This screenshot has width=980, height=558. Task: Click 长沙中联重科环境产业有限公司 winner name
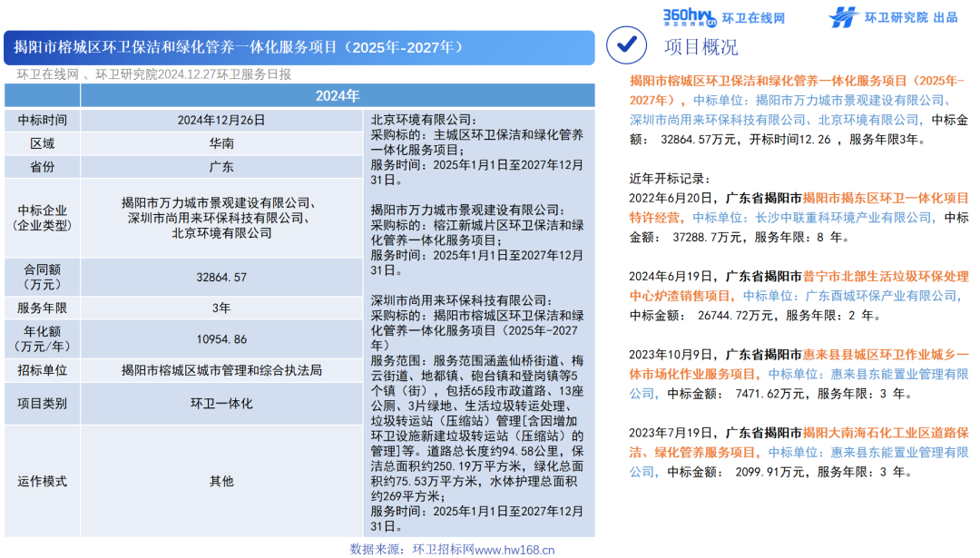[843, 218]
